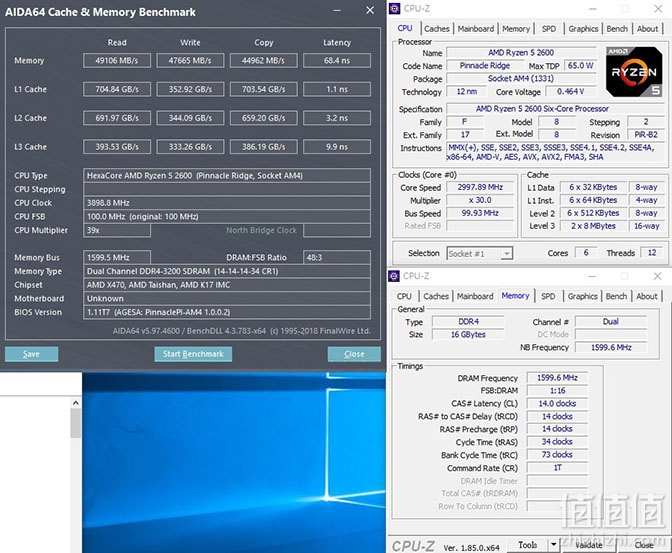Click the Validate button in CPU-Z
This screenshot has height=553, width=672.
(588, 545)
